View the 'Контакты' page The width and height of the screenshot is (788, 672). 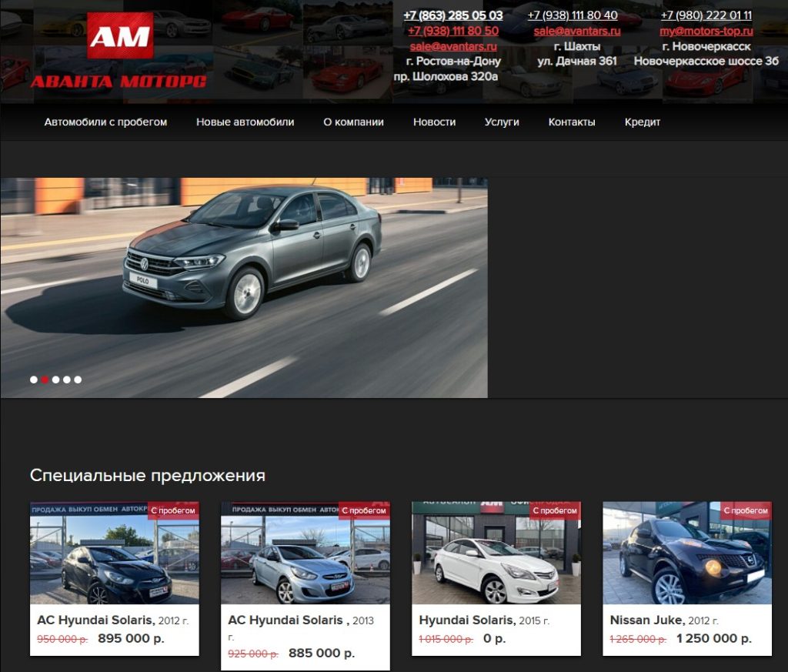[571, 122]
